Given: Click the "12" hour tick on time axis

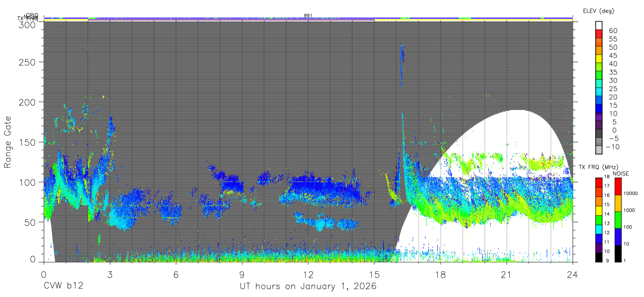Looking at the screenshot, I should [x=308, y=274].
